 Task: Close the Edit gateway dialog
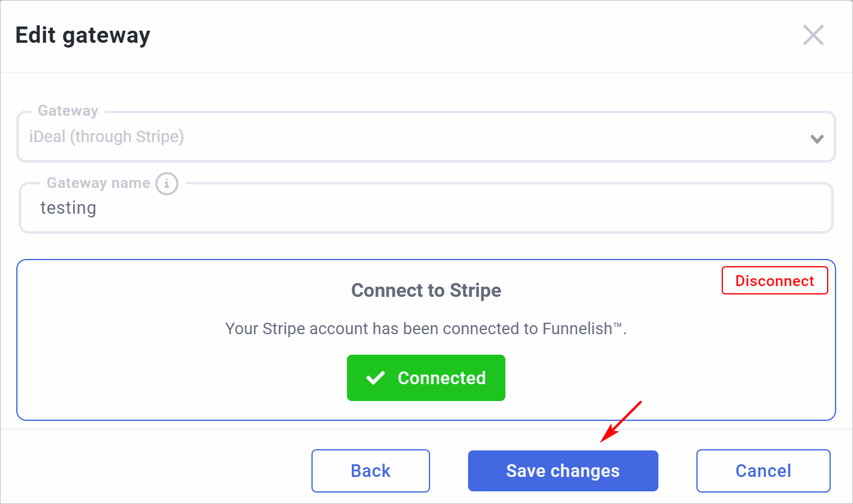pos(813,36)
